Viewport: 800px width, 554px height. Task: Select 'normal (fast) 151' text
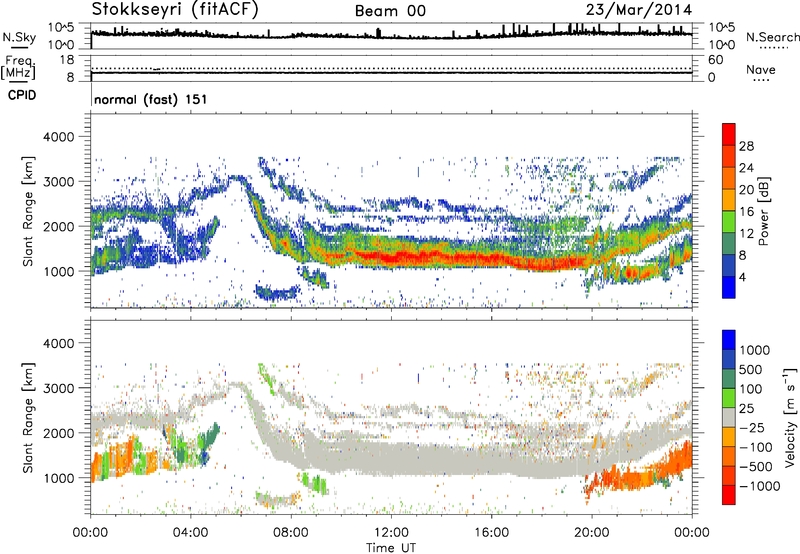(151, 99)
